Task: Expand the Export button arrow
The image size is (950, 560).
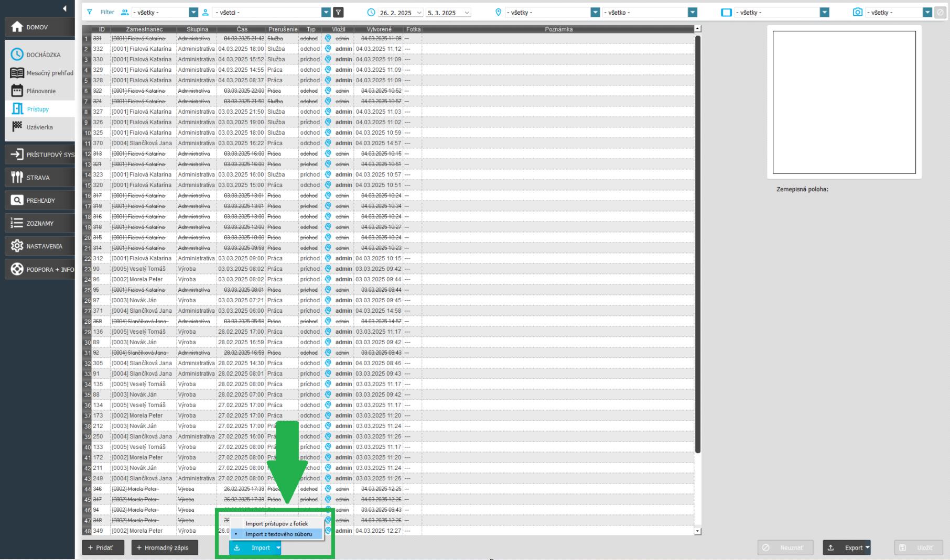Action: tap(867, 548)
